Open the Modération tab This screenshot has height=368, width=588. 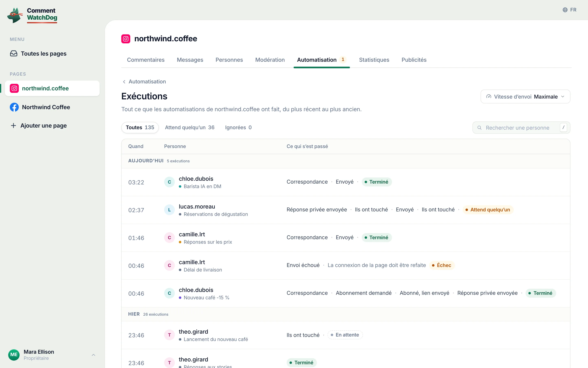(x=270, y=60)
